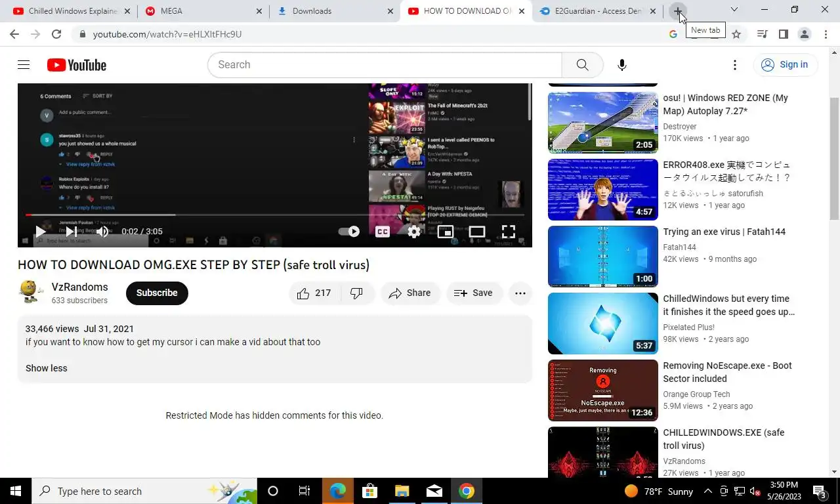The height and width of the screenshot is (504, 840).
Task: Open a new browser tab
Action: [x=678, y=11]
